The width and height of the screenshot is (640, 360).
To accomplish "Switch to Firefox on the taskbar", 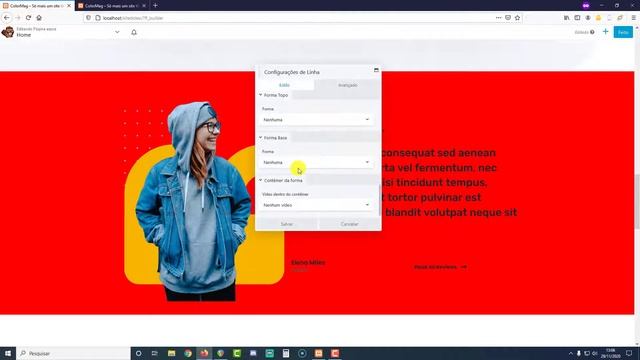I will 204,353.
